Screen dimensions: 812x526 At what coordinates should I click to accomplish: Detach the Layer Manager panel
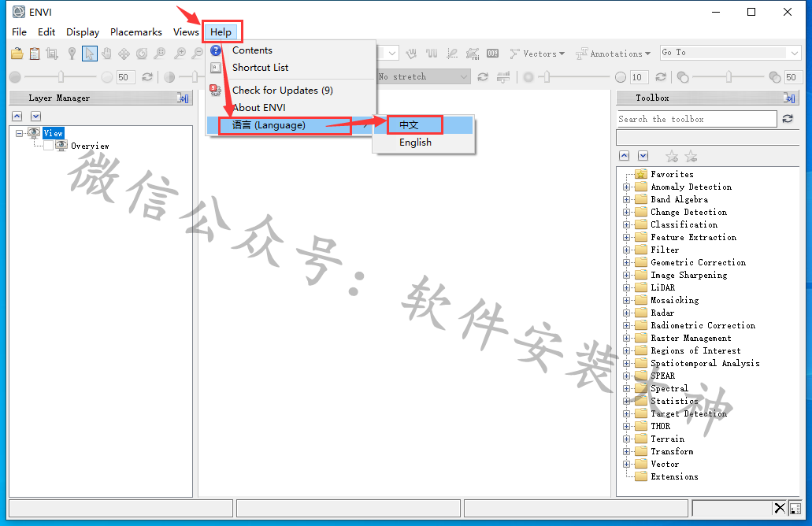click(x=183, y=98)
